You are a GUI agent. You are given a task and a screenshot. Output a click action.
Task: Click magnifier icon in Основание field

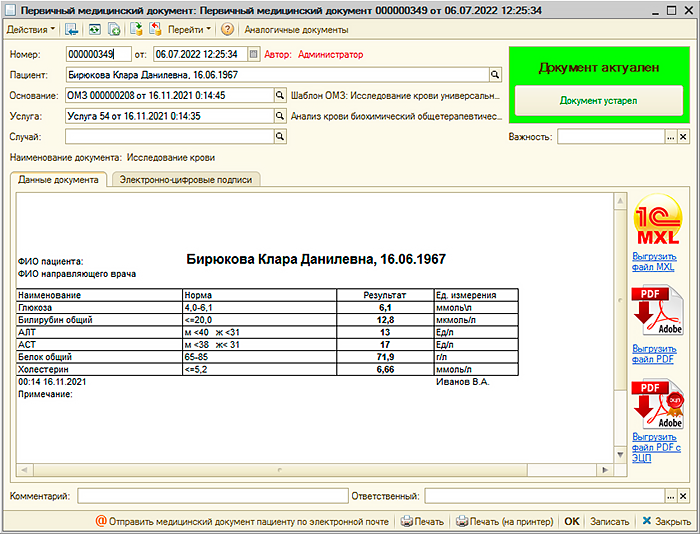tap(279, 95)
